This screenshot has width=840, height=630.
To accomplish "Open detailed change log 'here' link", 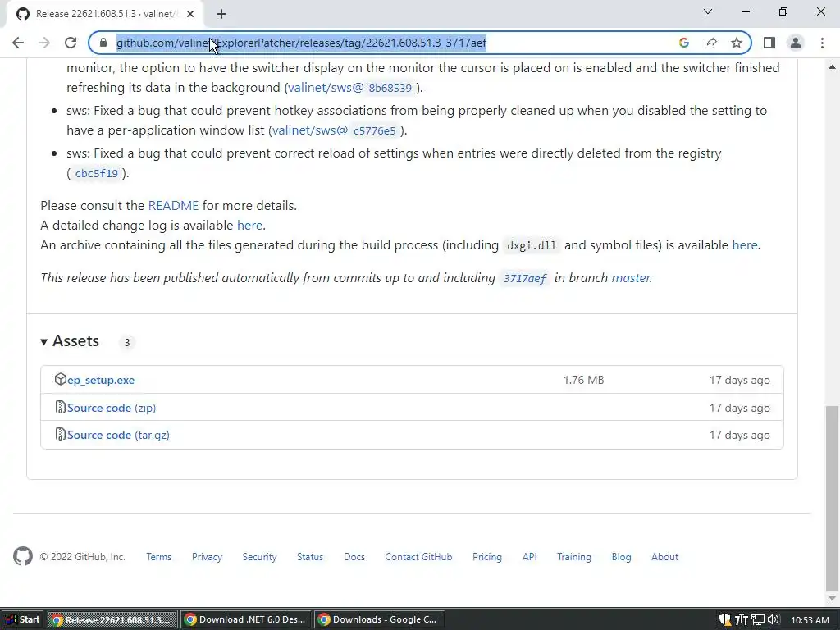I will click(249, 226).
